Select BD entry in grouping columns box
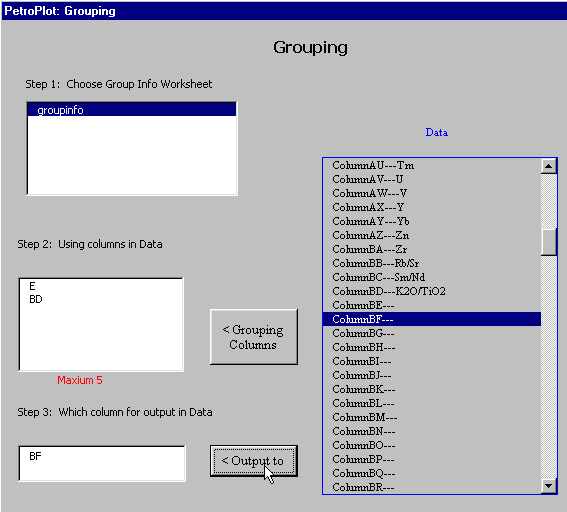Image resolution: width=567 pixels, height=512 pixels. 36,299
